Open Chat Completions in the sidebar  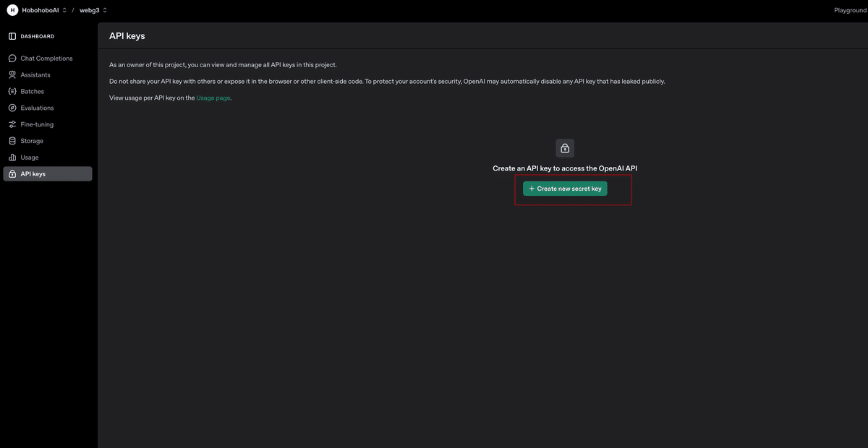click(x=48, y=59)
